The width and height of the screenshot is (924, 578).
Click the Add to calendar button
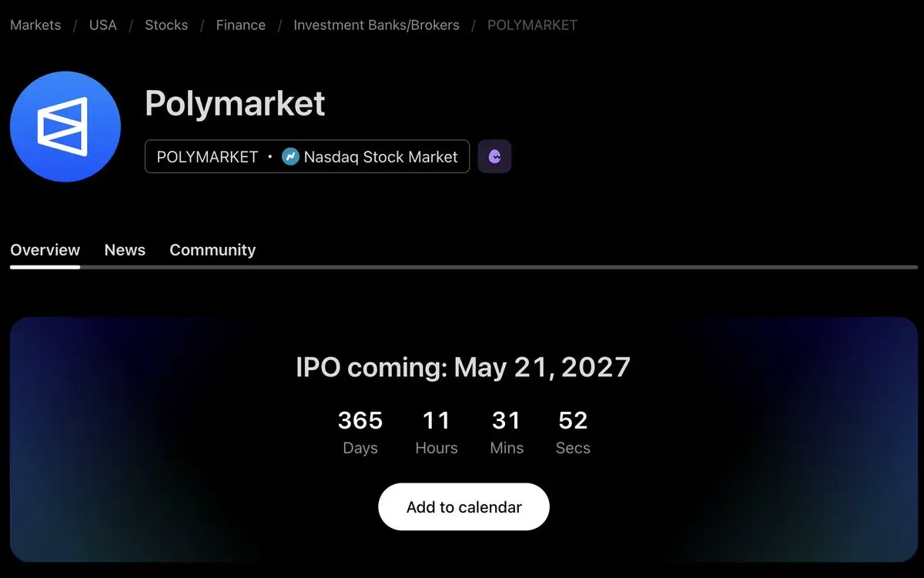(464, 507)
